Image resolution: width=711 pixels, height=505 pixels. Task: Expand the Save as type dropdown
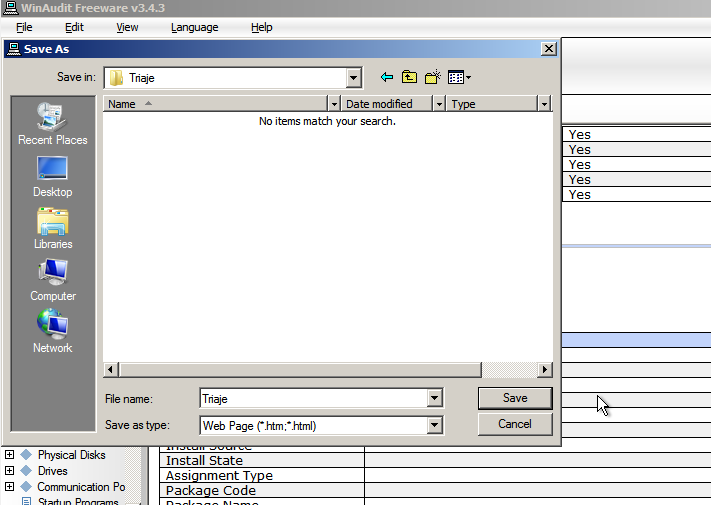pos(434,425)
